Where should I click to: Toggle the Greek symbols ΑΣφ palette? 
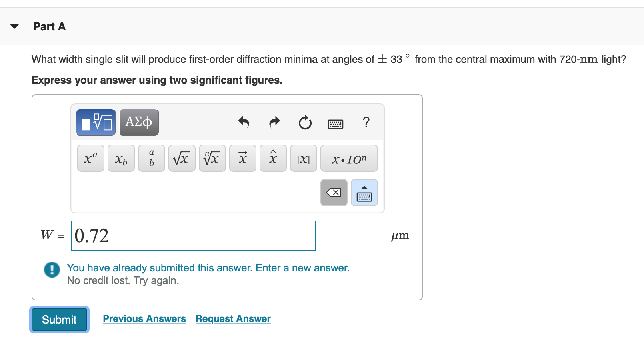click(139, 122)
